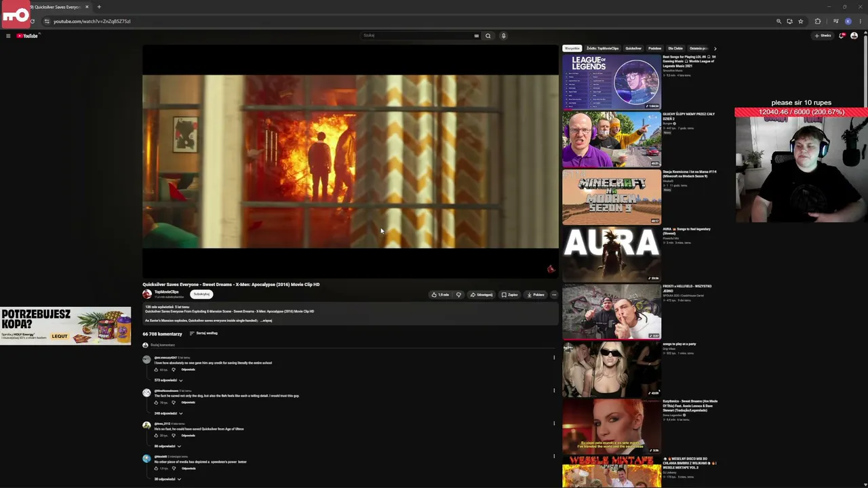This screenshot has height=488, width=868.
Task: Click the search magnifier button
Action: (488, 36)
